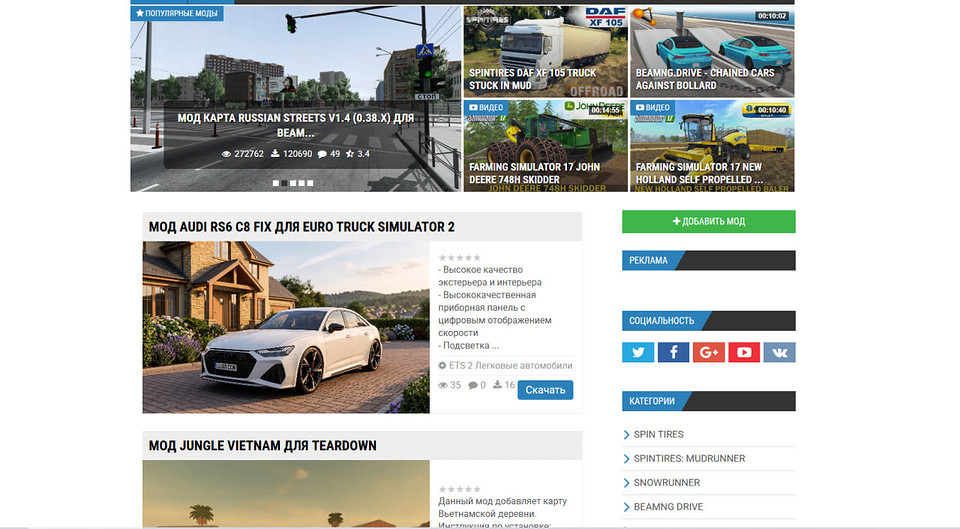The height and width of the screenshot is (529, 960).
Task: Open Farming Simulator 17 New Holland video
Action: [712, 146]
